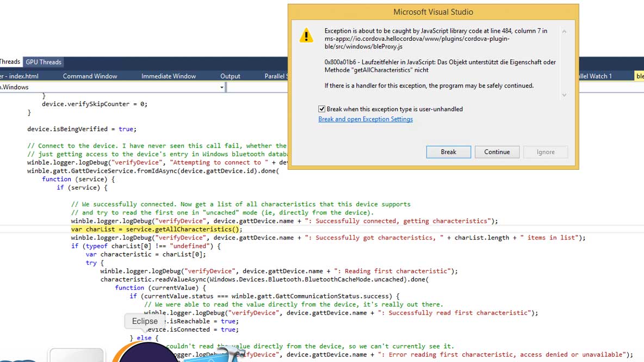
Task: Click the device.isBeingVerified = true line
Action: (82, 129)
